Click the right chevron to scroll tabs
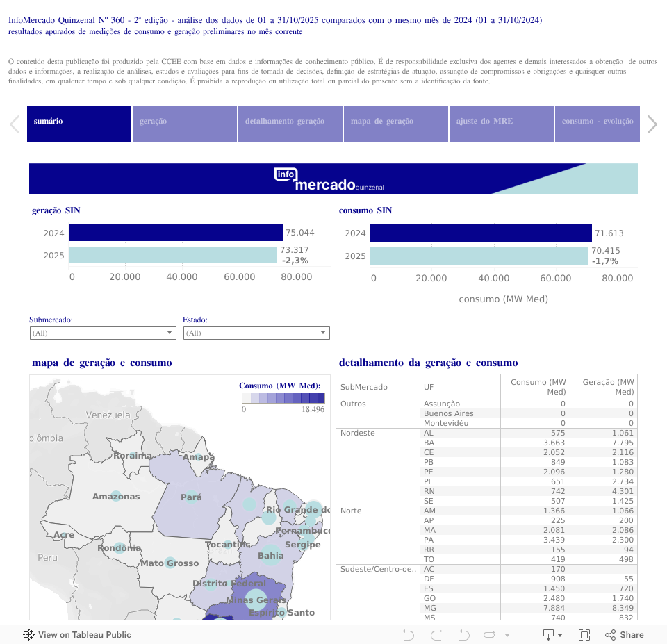Screen dimensions: 667x644 coord(652,124)
